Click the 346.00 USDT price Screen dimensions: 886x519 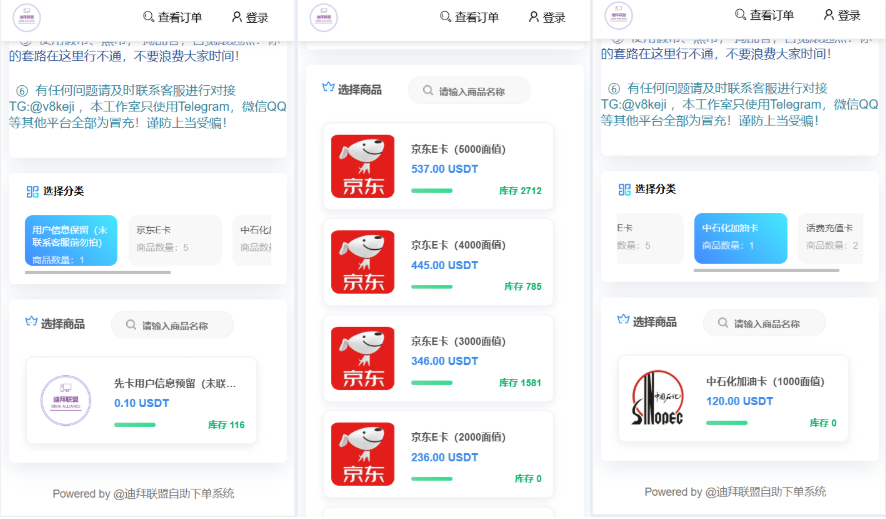point(445,361)
